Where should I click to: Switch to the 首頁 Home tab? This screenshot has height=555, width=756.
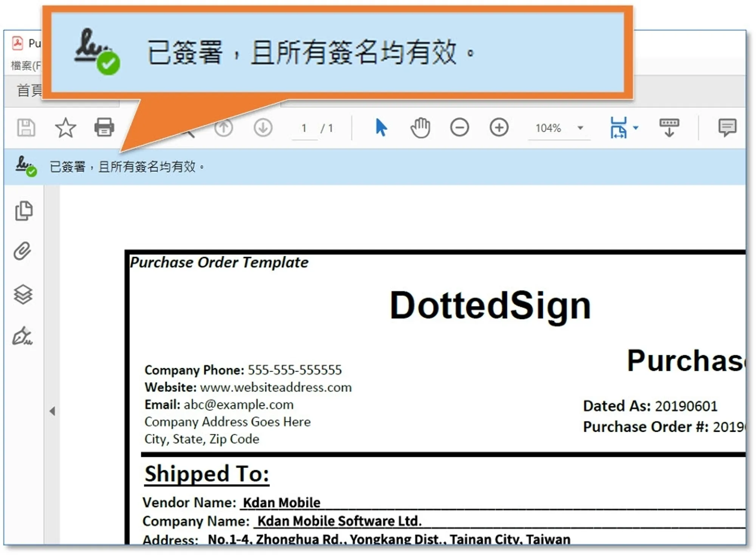pyautogui.click(x=29, y=90)
